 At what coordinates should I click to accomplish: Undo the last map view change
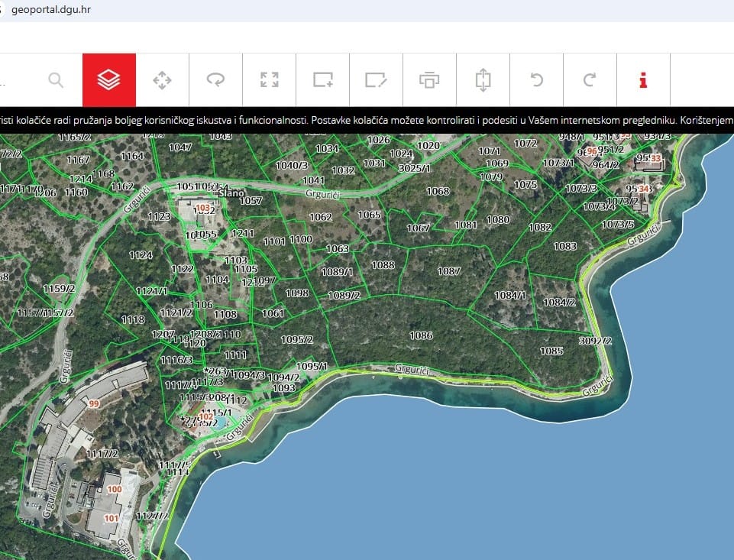tap(536, 79)
